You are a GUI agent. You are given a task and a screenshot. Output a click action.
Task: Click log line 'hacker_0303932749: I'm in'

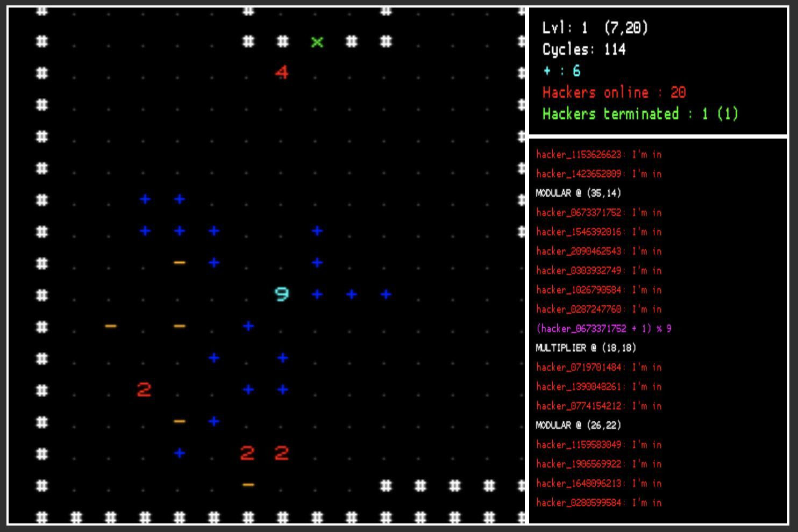pyautogui.click(x=598, y=271)
